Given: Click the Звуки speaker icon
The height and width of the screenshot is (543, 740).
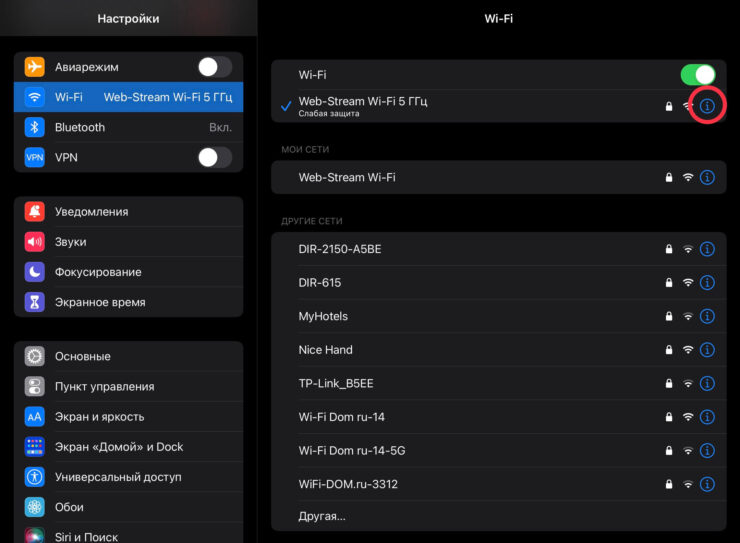Looking at the screenshot, I should coord(34,242).
